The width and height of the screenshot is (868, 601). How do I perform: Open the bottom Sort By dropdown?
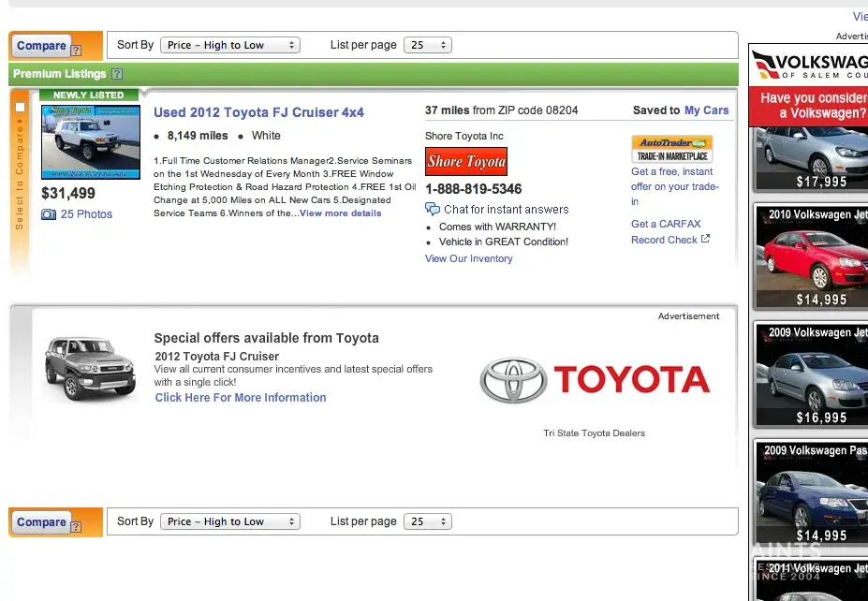pos(230,521)
